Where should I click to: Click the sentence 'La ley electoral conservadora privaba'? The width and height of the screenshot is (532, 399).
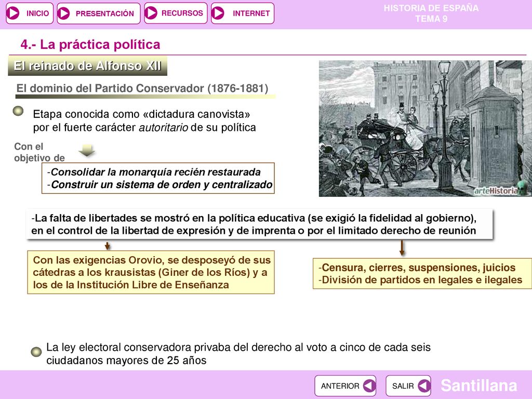coord(238,348)
